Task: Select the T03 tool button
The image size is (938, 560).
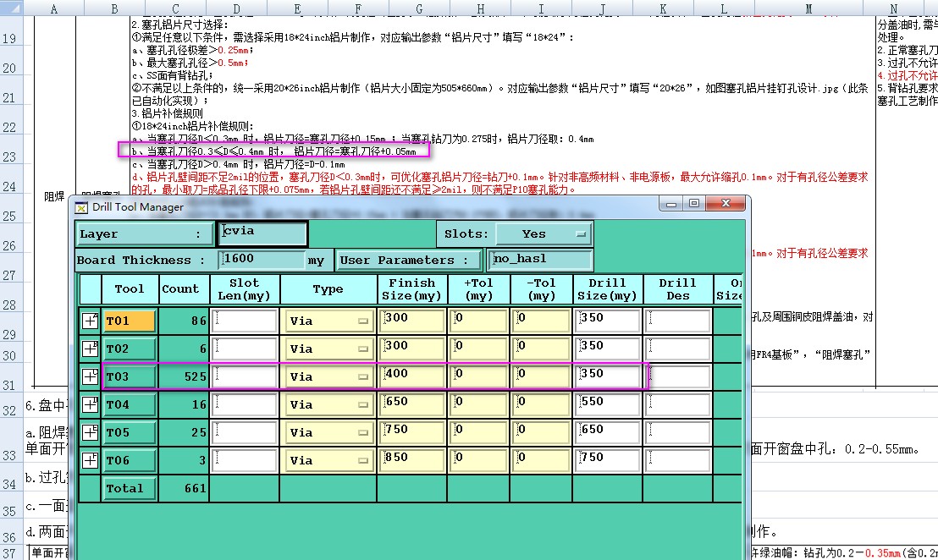Action: coord(130,376)
